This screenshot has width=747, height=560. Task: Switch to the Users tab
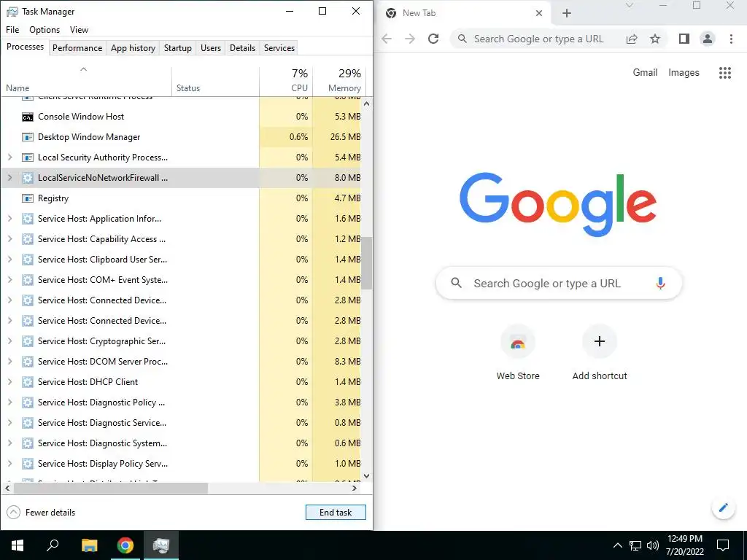(x=211, y=48)
